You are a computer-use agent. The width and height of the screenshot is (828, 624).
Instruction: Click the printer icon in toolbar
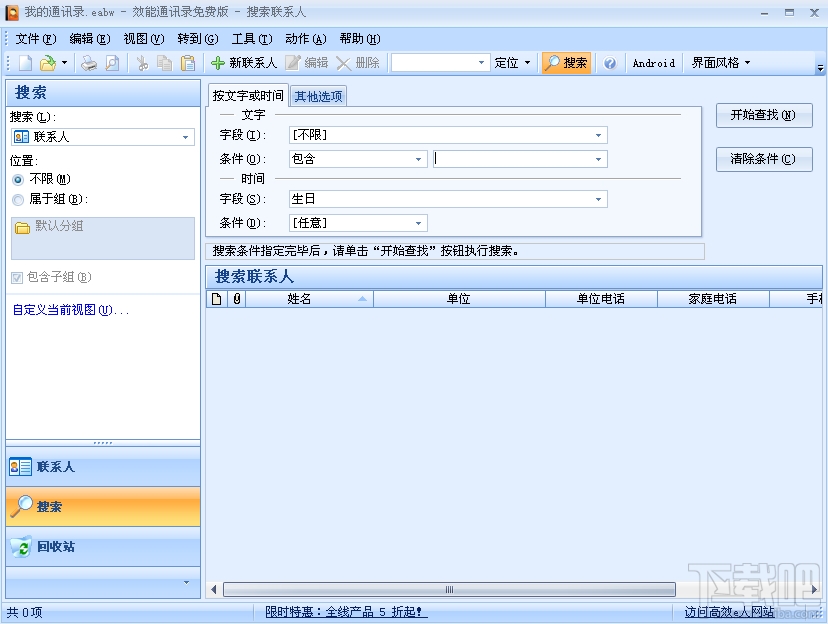coord(89,63)
